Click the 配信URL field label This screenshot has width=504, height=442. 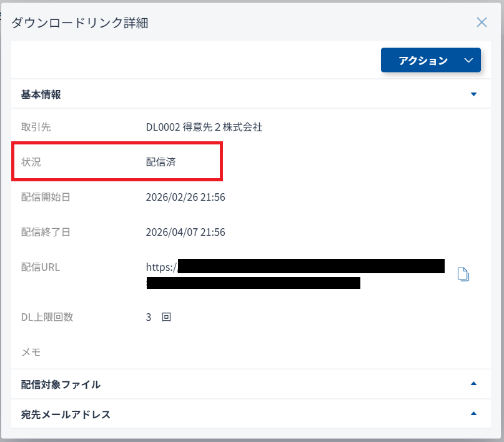pyautogui.click(x=40, y=267)
